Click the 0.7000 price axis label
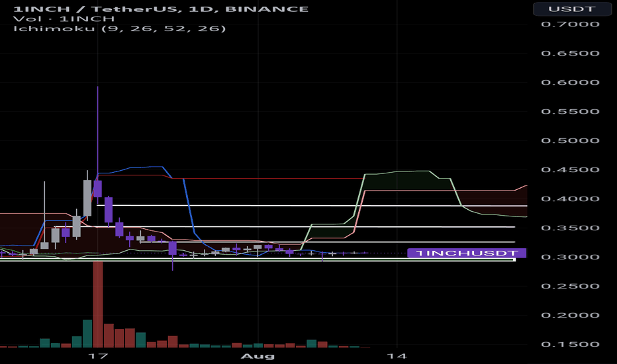This screenshot has width=617, height=364. (570, 24)
